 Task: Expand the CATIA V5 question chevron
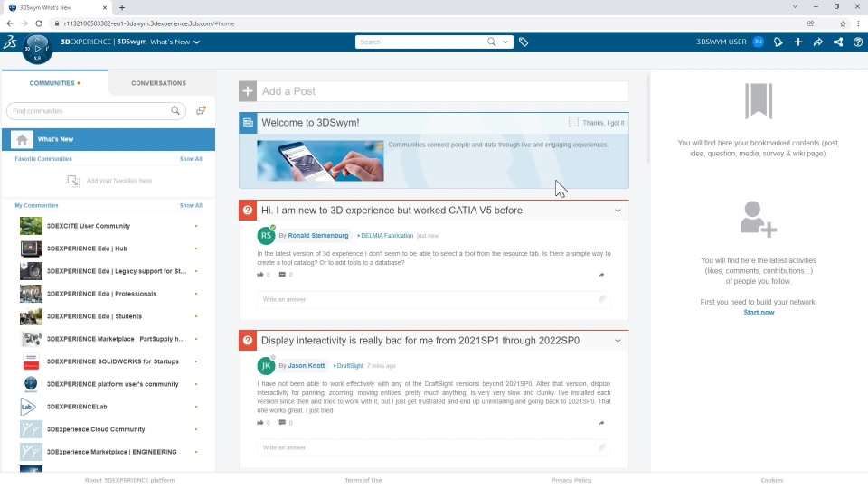pyautogui.click(x=618, y=211)
